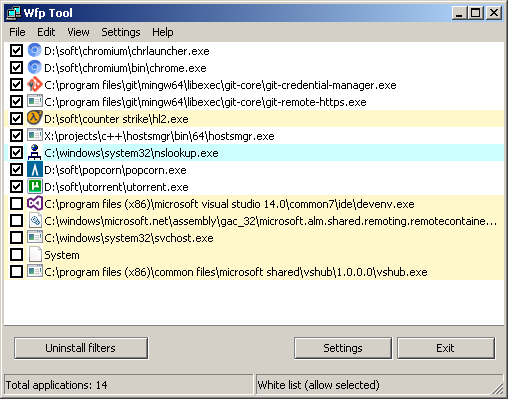
Task: Select the git-remote-https.exe path
Action: click(205, 102)
